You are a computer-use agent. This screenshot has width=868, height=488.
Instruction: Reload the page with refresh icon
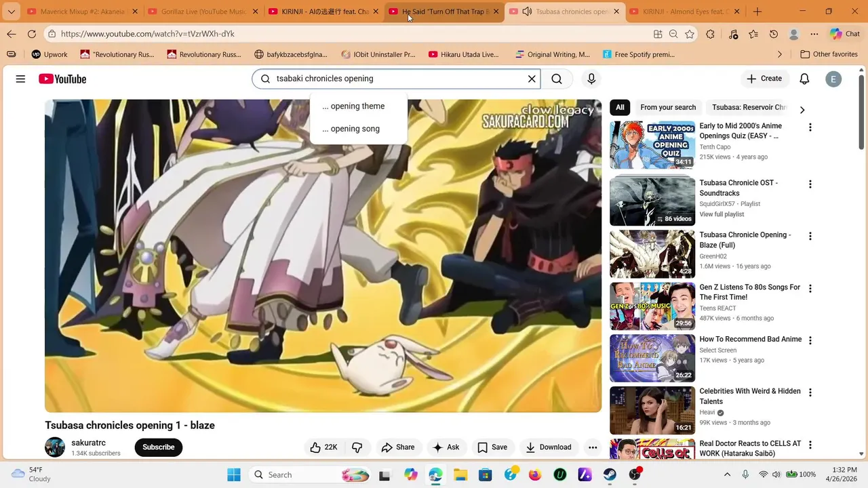[x=32, y=34]
